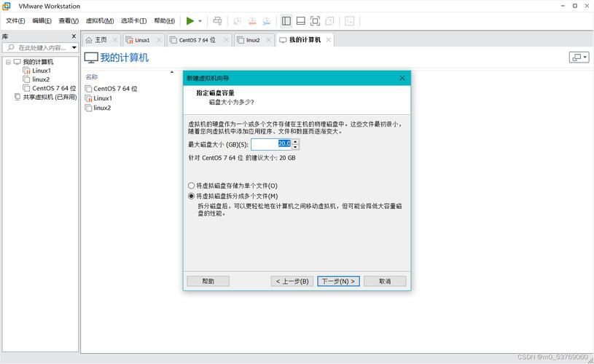594x364 pixels.
Task: Click the console view toolbar icon
Action: [x=350, y=21]
